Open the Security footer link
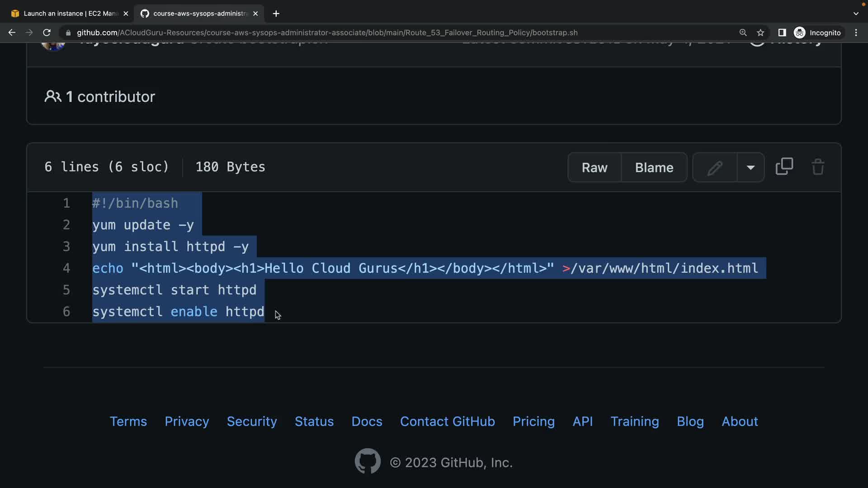 pos(251,421)
